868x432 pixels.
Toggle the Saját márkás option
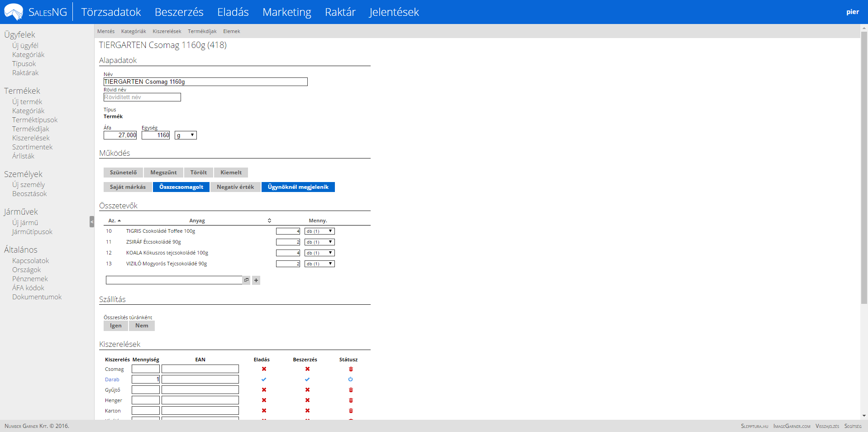point(128,187)
